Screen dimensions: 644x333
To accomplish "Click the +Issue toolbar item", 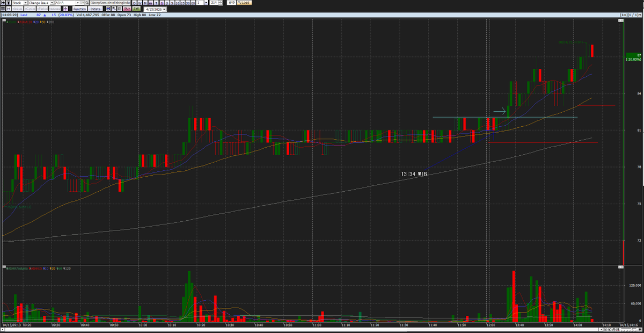I will coord(18,9).
